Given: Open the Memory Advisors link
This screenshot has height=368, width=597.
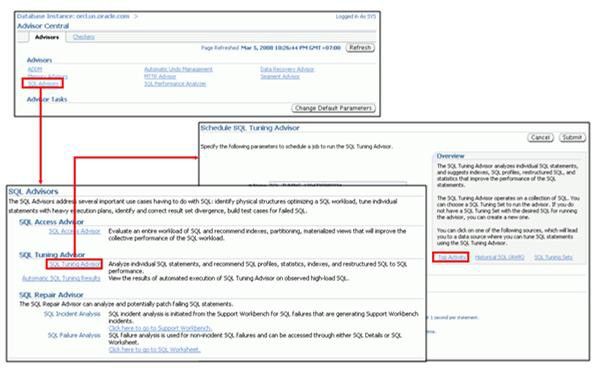Looking at the screenshot, I should coord(48,76).
